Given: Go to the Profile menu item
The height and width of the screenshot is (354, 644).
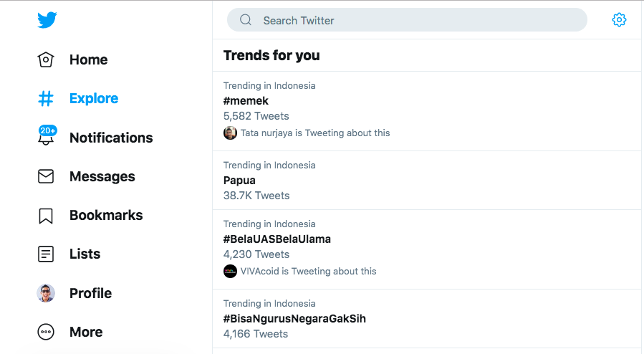Looking at the screenshot, I should [75, 293].
